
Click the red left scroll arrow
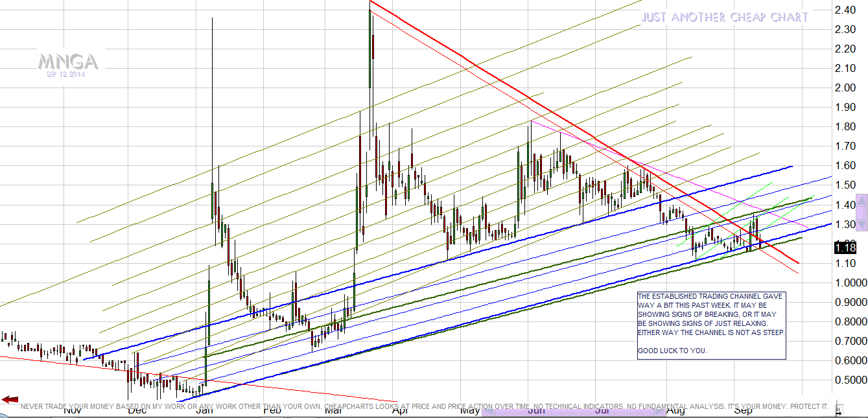coord(10,399)
